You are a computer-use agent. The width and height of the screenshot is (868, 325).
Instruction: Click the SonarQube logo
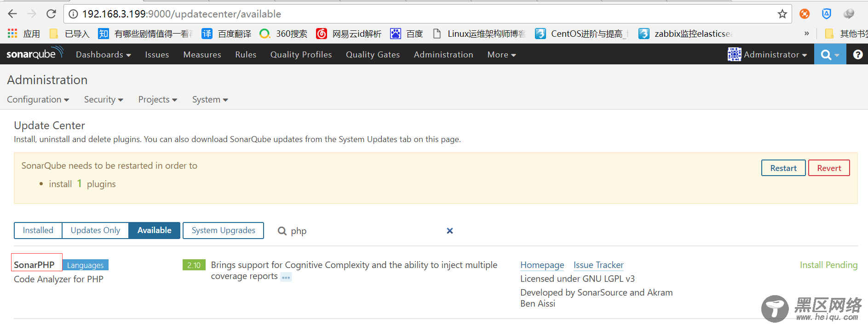[x=35, y=54]
